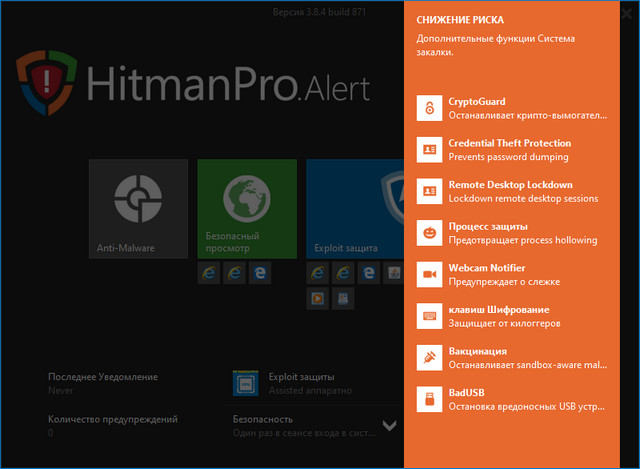
Task: Click the CPU chip icon beside Exploit защиты
Action: click(245, 383)
